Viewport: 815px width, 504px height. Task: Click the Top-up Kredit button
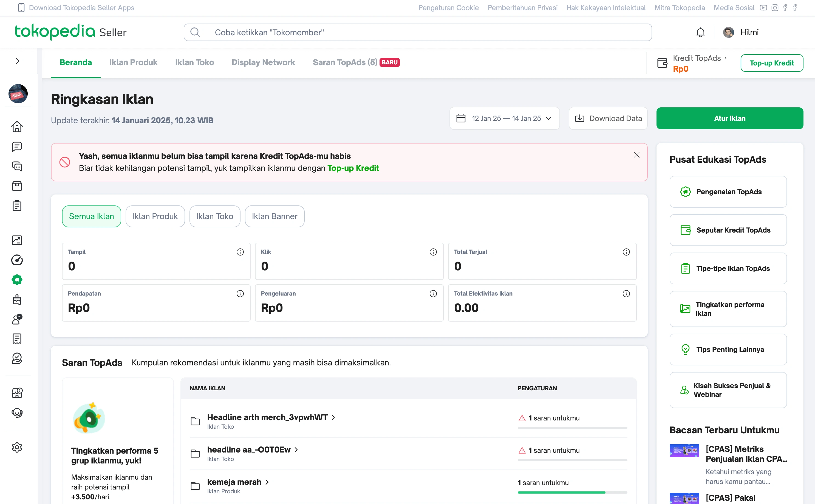point(771,63)
